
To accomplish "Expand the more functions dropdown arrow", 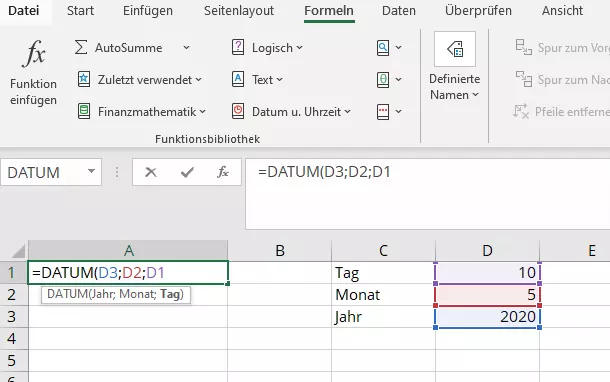I will click(398, 112).
